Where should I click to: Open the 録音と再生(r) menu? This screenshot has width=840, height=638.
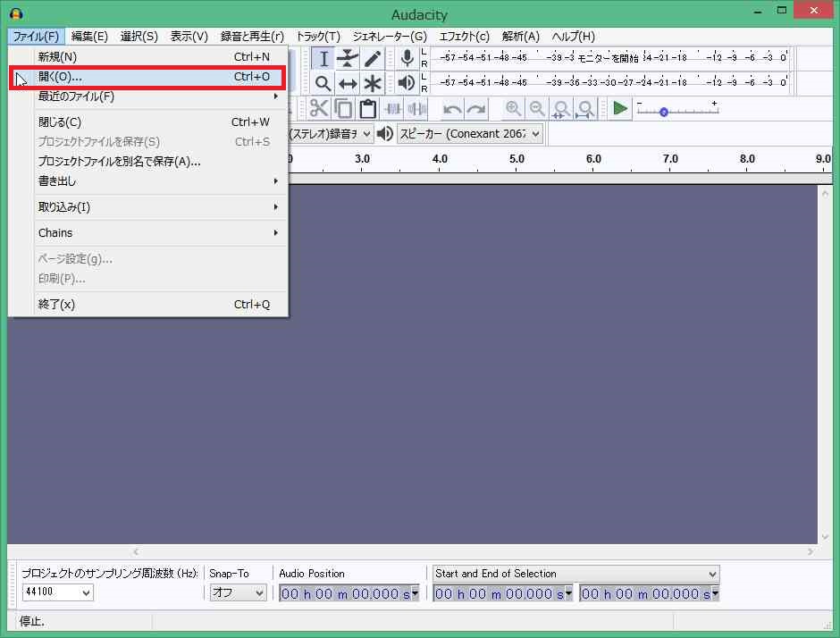[x=252, y=37]
